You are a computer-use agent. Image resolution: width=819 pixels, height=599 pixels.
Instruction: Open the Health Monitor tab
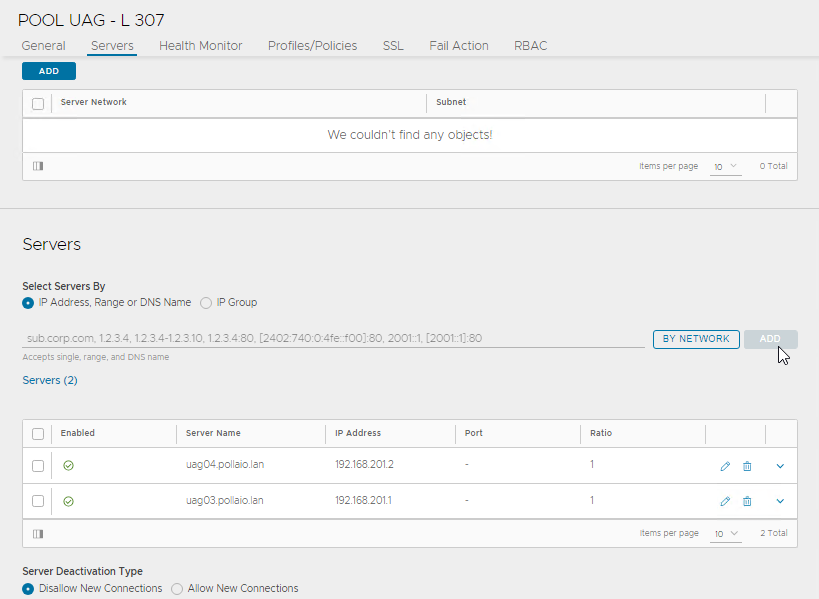point(201,46)
